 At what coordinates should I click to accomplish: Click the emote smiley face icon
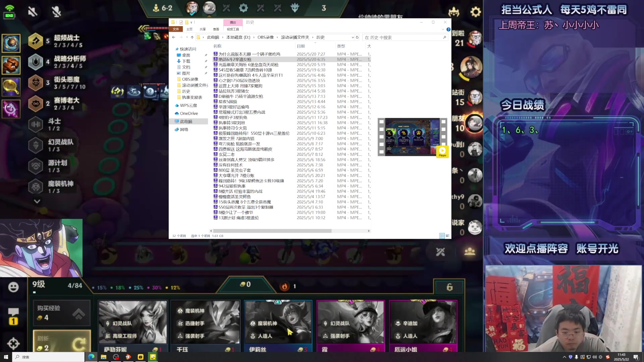click(x=13, y=287)
